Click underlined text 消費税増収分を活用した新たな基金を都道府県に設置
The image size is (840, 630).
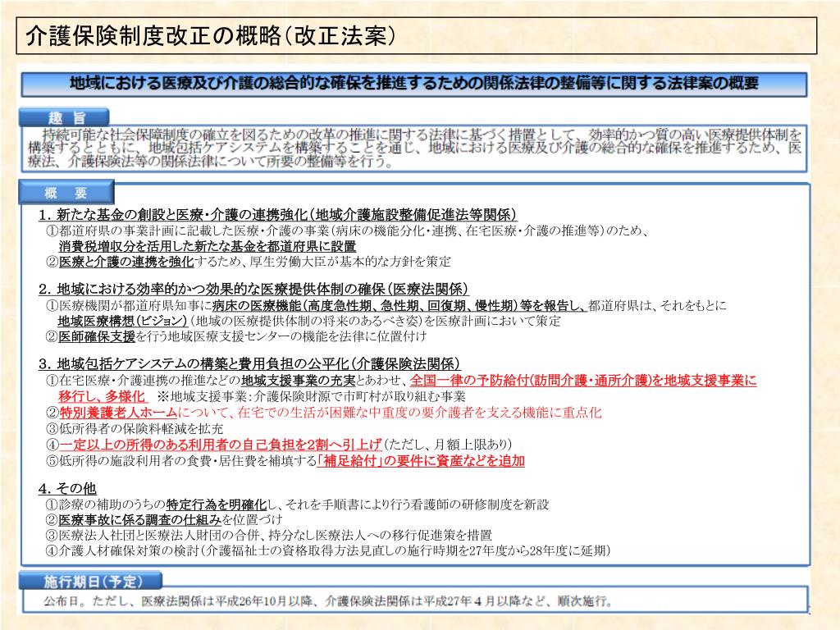pos(208,246)
